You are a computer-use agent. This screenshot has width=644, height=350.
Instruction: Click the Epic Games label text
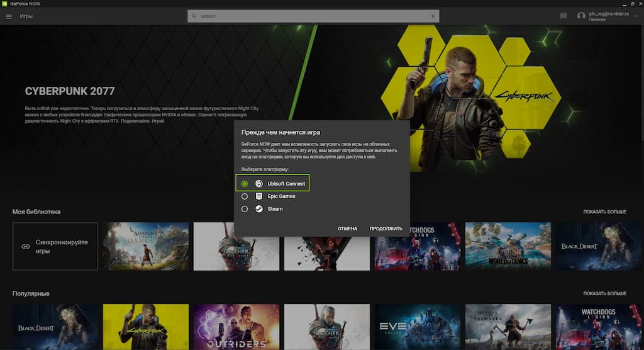281,196
